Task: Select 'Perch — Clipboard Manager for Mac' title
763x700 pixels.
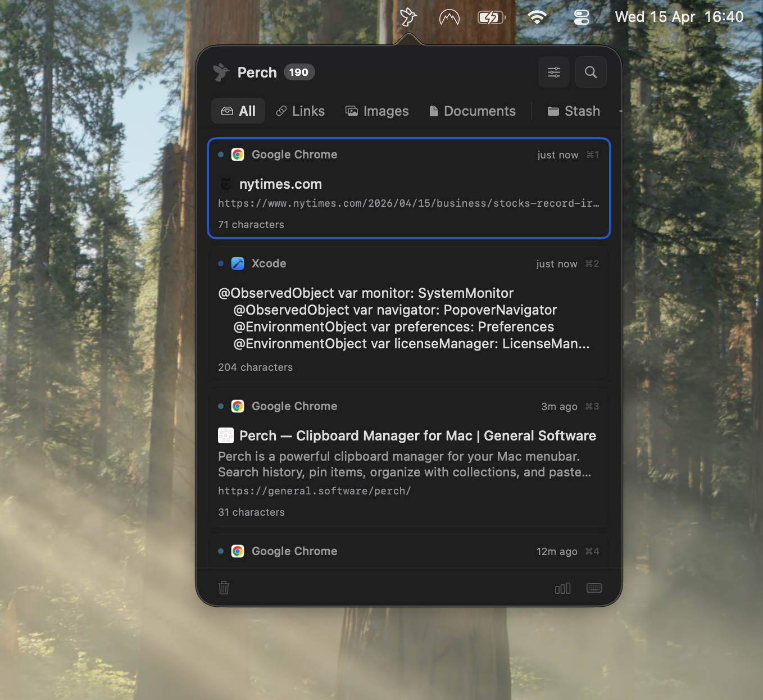Action: (417, 436)
